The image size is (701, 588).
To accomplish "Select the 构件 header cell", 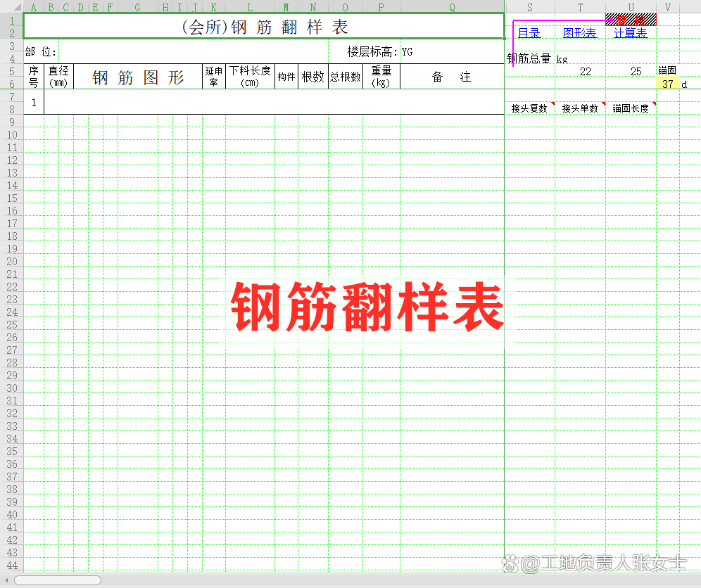I will click(286, 77).
